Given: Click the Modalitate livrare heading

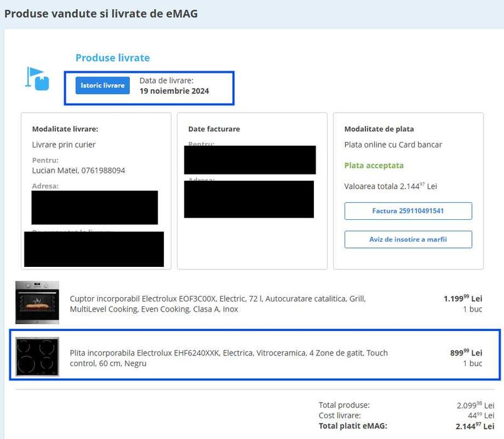Looking at the screenshot, I should point(65,129).
